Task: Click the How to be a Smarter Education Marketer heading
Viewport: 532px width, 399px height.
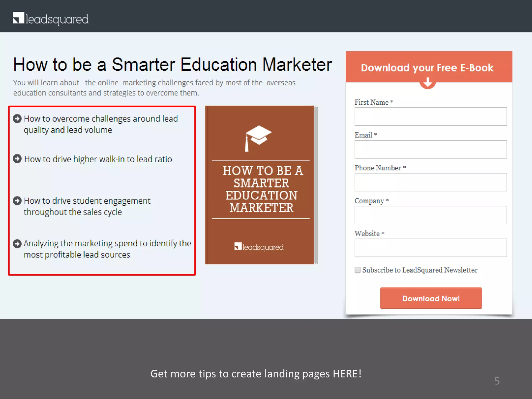Action: [x=173, y=64]
